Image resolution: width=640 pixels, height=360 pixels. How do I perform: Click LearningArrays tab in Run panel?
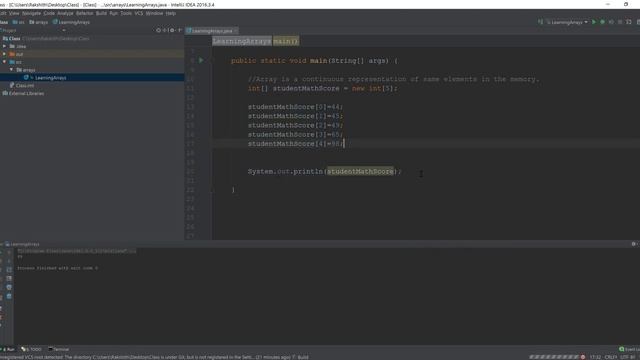(x=22, y=244)
